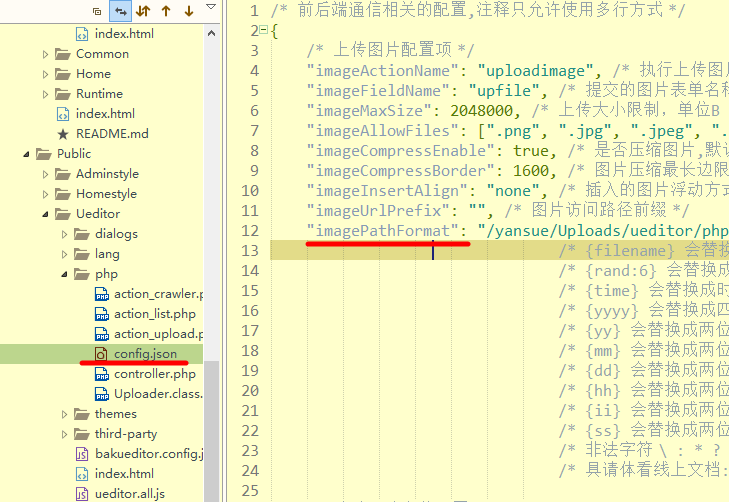
Task: Select the themes folder icon
Action: [81, 414]
